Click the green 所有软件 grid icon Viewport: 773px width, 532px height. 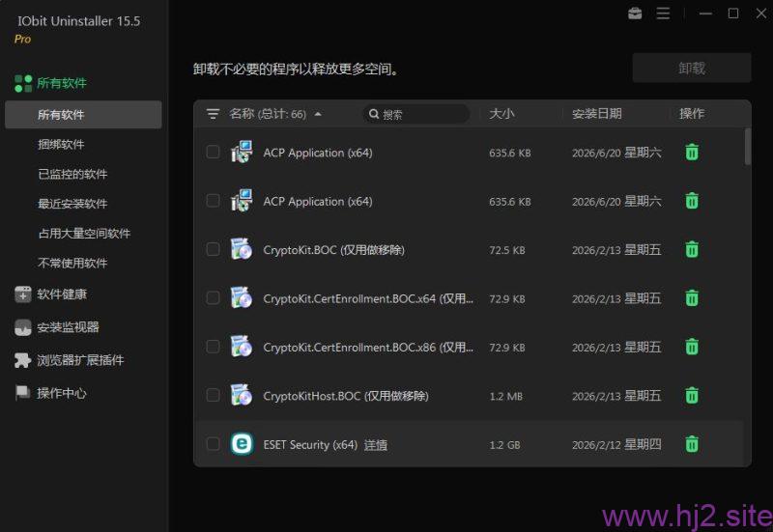[x=23, y=83]
